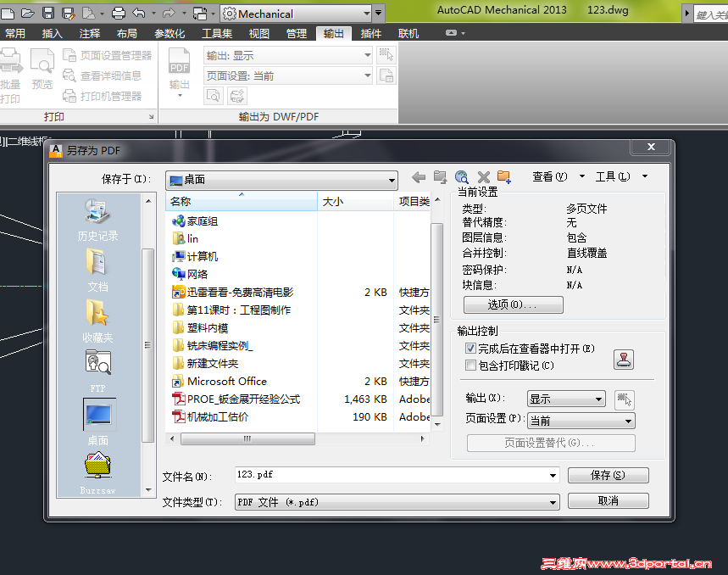Toggle 完成后在查看器中打开 checkbox
Viewport: 728px width, 575px height.
click(x=471, y=349)
